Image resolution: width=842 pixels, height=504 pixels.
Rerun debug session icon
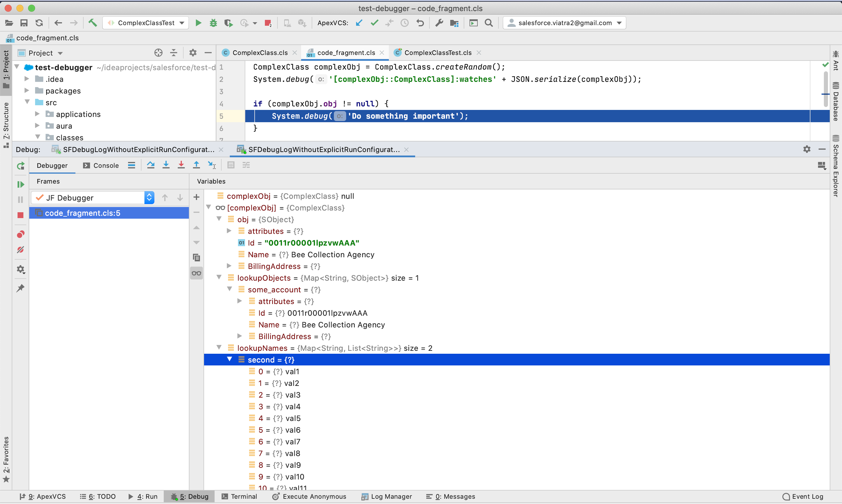click(x=21, y=166)
